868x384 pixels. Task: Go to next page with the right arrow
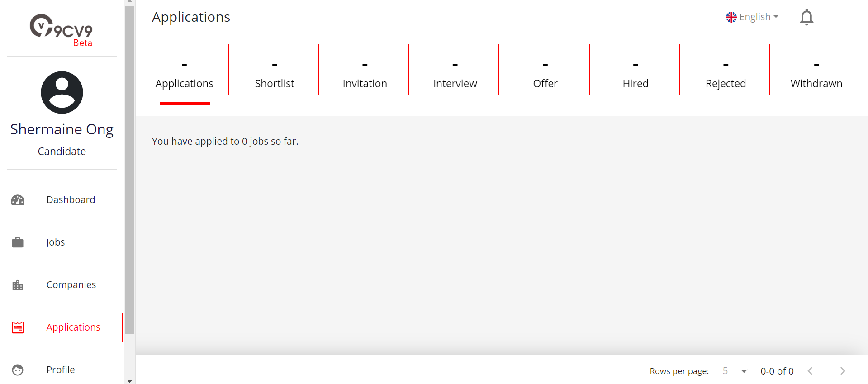click(x=842, y=371)
